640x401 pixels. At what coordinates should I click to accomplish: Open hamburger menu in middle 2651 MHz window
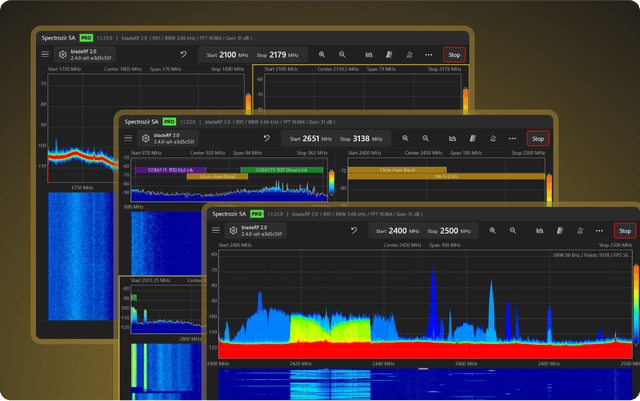(128, 138)
